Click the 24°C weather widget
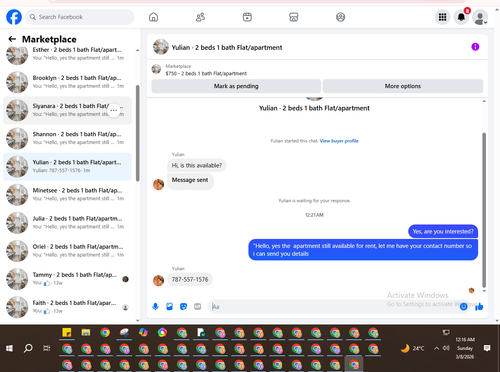500x372 pixels. 413,348
